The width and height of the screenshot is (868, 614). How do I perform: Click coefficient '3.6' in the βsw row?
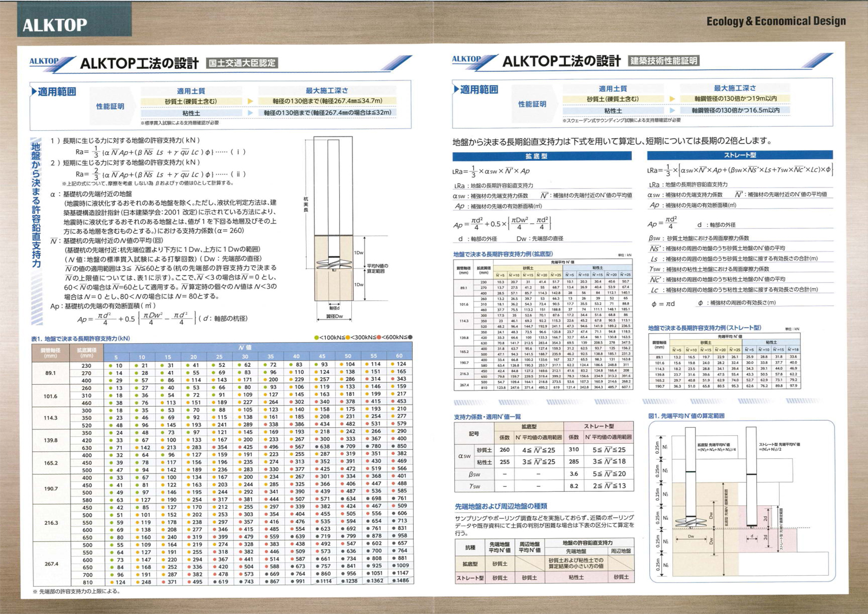click(574, 474)
